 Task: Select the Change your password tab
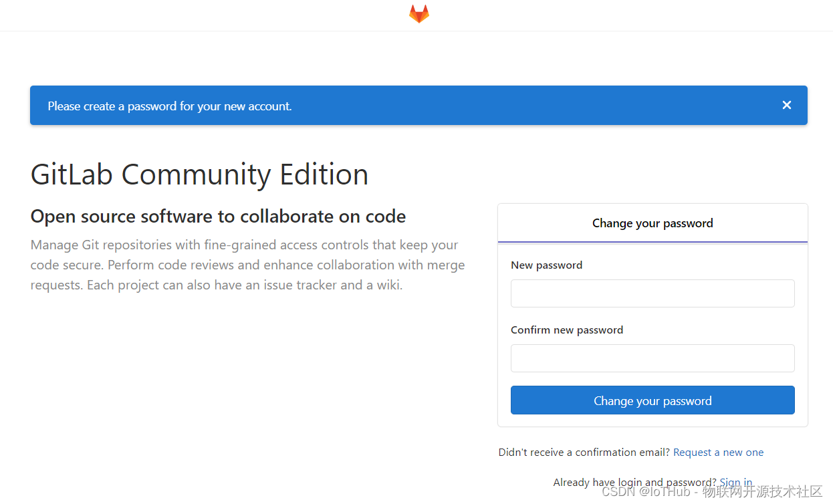tap(652, 223)
